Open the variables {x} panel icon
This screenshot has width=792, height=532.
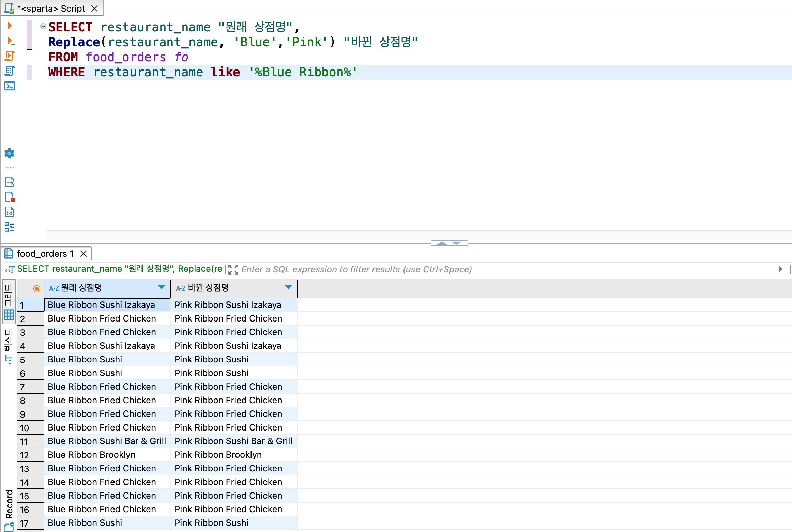(10, 212)
